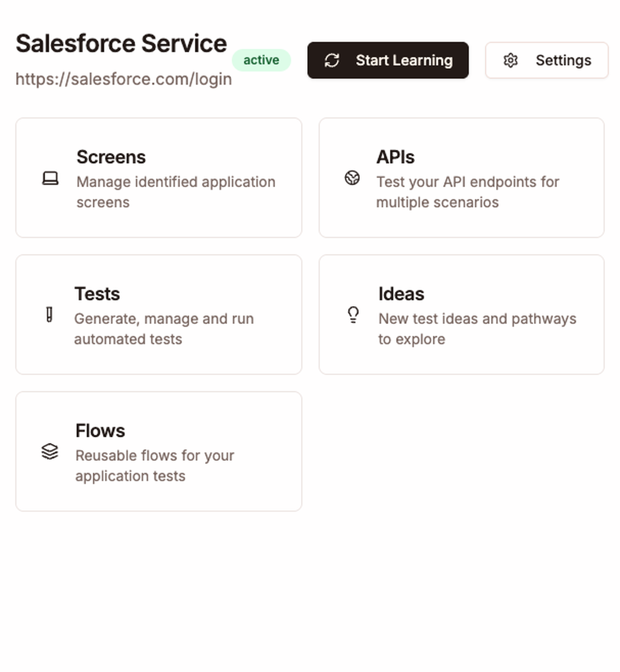Select the test tube icon on Tests card
Viewport: 620px width, 672px height.
coord(50,315)
